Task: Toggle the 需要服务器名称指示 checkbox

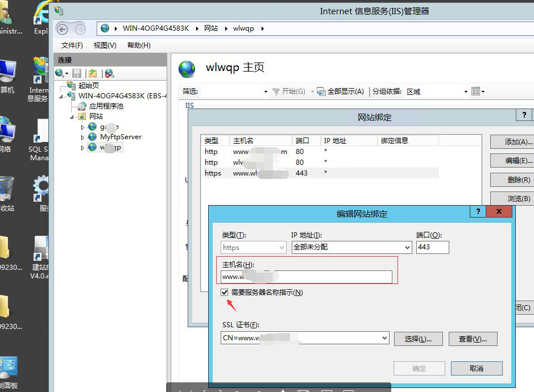Action: pyautogui.click(x=225, y=293)
